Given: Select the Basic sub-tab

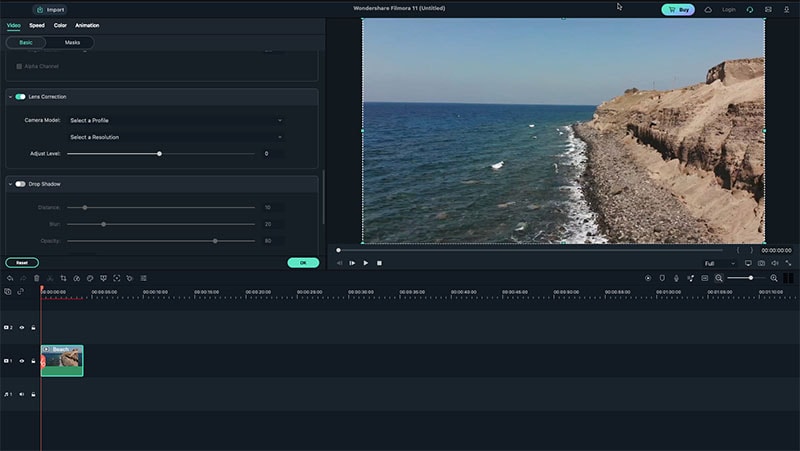Looking at the screenshot, I should [x=26, y=42].
